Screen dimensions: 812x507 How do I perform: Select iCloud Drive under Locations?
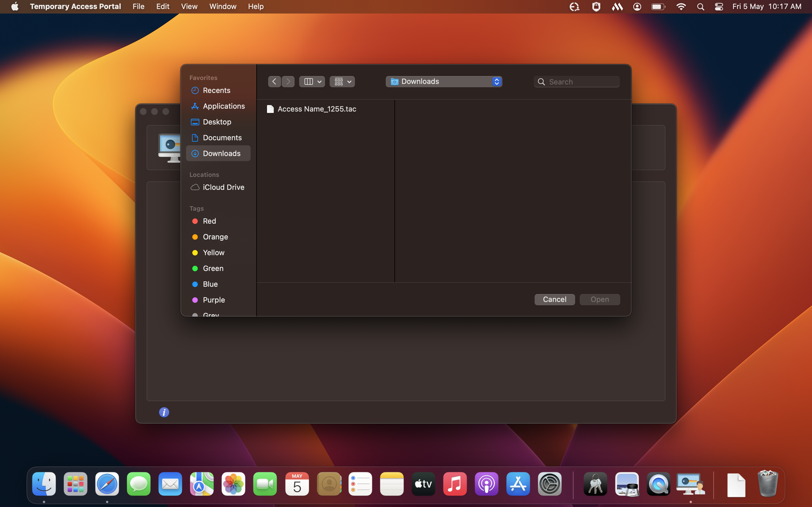click(x=223, y=187)
